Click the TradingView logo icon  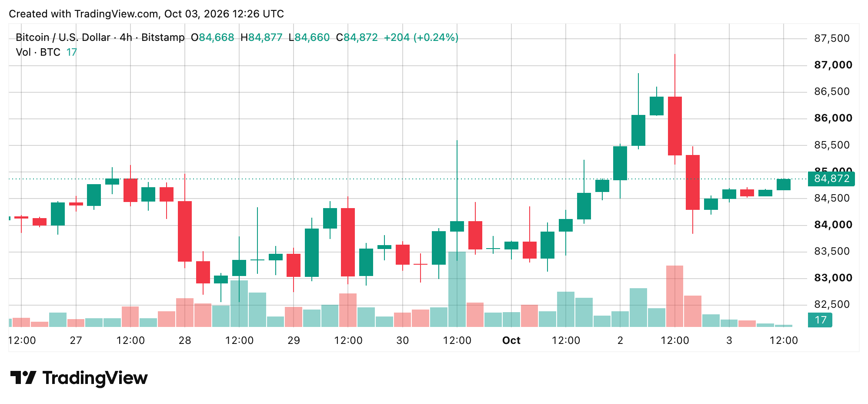(23, 377)
